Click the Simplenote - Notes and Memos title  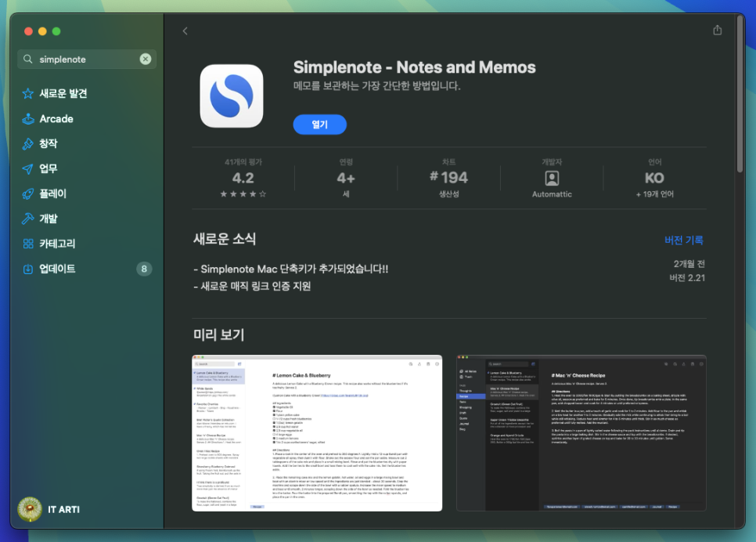point(415,67)
